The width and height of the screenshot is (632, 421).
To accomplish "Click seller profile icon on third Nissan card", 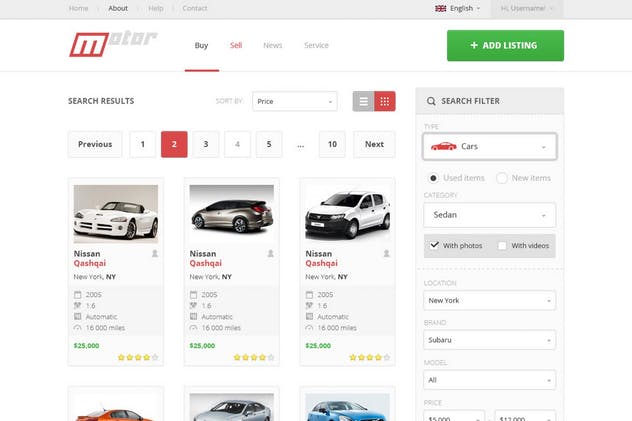I will click(x=386, y=253).
